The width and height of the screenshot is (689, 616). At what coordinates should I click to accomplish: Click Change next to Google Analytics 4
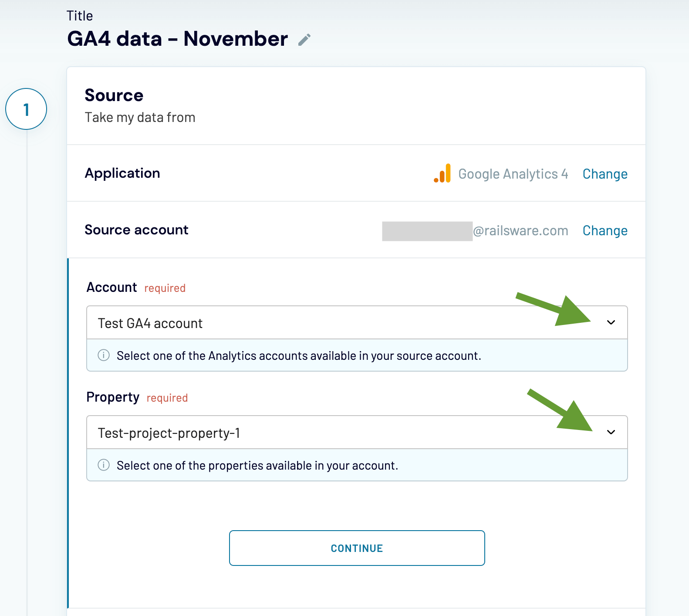(x=605, y=174)
